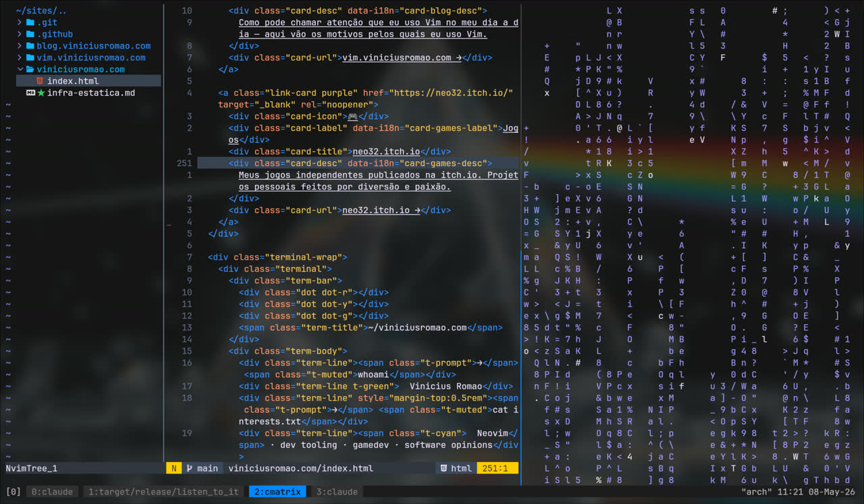Click the 08-May-26 date in the tmux bar
The image size is (864, 504).
click(832, 492)
